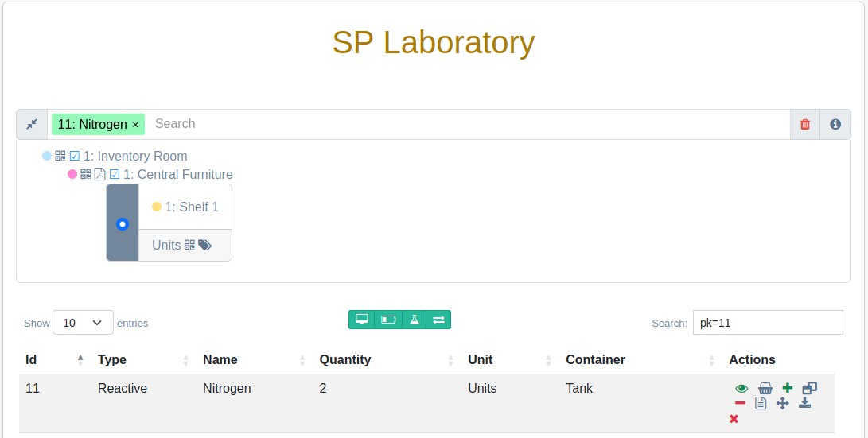The height and width of the screenshot is (438, 868).
Task: Open the document log icon in Actions
Action: [761, 403]
